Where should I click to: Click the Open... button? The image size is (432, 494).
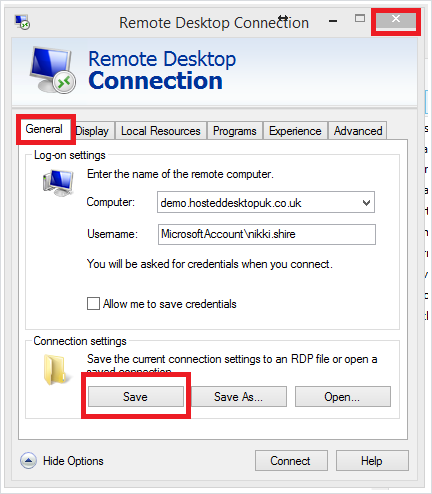click(343, 397)
